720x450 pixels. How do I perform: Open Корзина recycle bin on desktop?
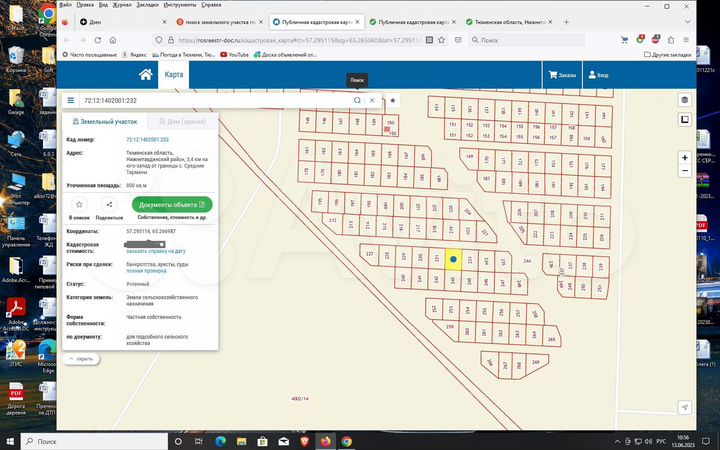pos(16,60)
